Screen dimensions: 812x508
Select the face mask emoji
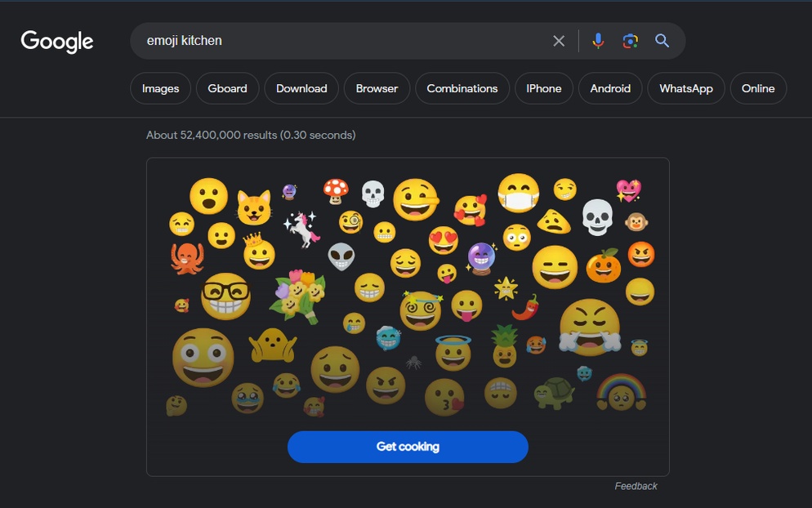tap(519, 193)
